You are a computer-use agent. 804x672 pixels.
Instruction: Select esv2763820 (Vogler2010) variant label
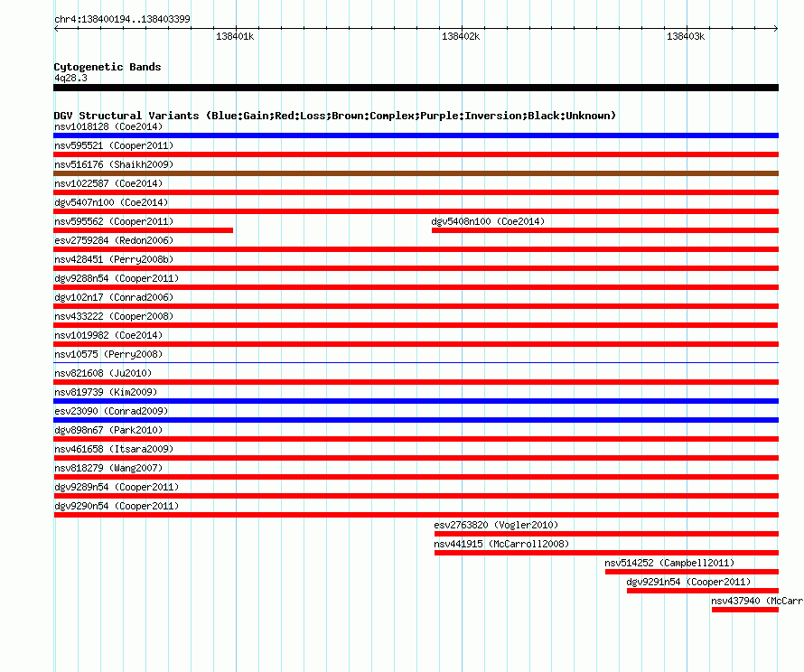coord(496,525)
